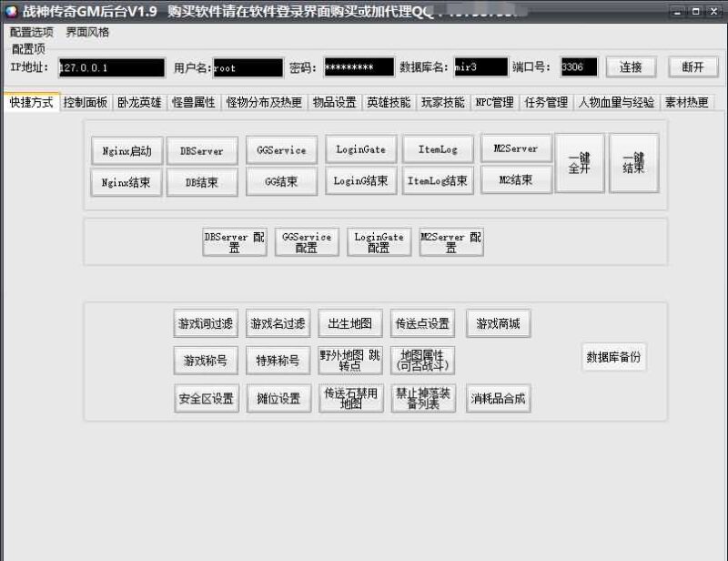The width and height of the screenshot is (728, 561).
Task: Open the 出生地图 birth map settings
Action: click(x=350, y=322)
